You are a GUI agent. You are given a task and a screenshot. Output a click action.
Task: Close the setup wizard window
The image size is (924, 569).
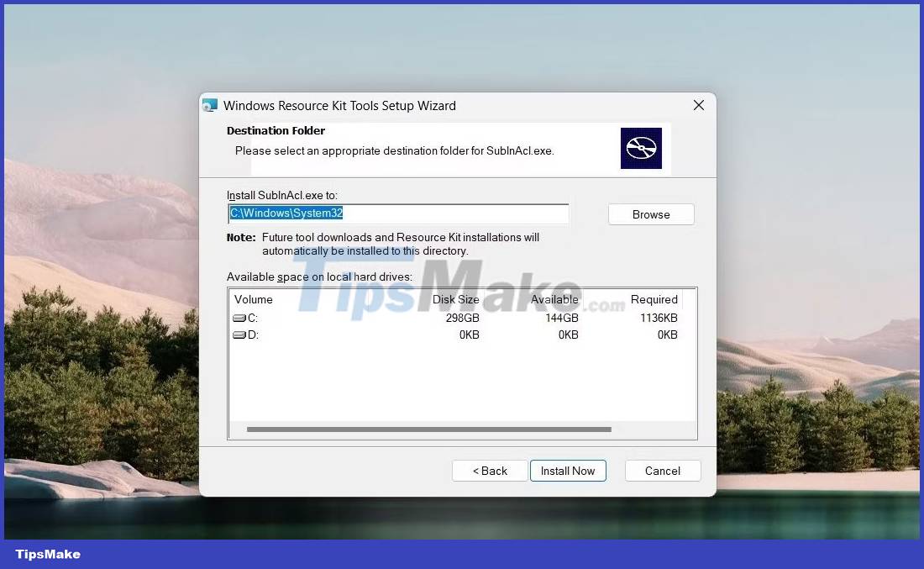pyautogui.click(x=698, y=105)
